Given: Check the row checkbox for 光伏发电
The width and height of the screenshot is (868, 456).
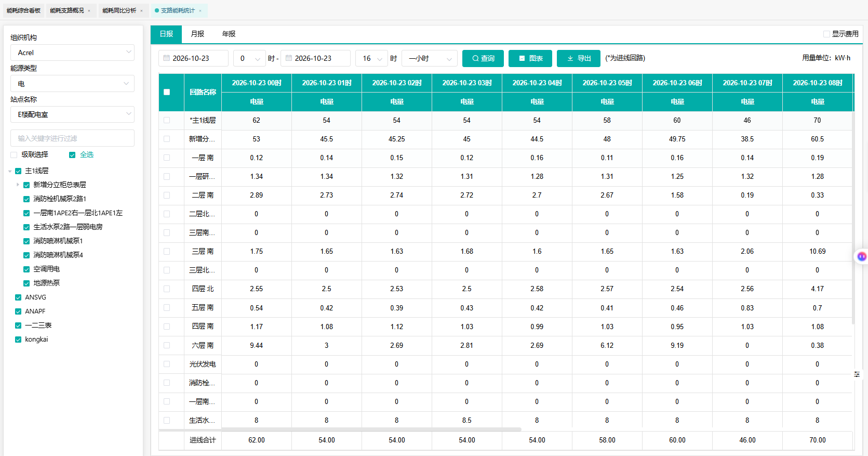Looking at the screenshot, I should [167, 364].
